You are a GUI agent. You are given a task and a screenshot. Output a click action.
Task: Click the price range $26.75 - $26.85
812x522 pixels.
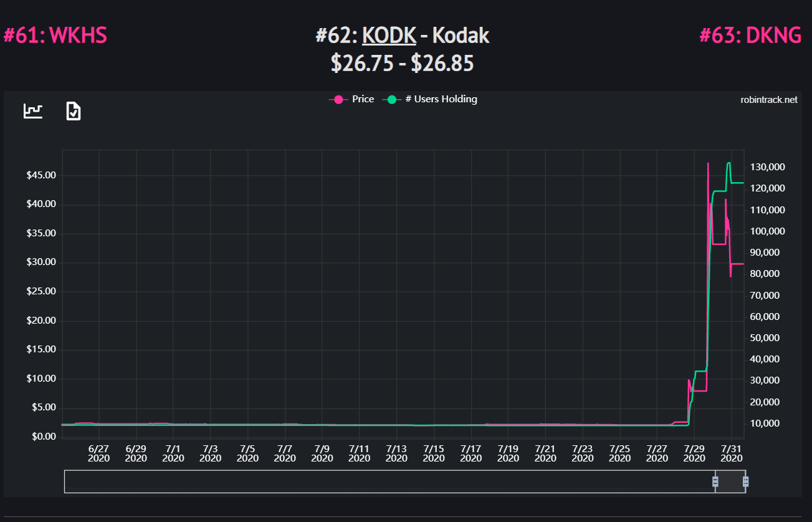click(403, 63)
